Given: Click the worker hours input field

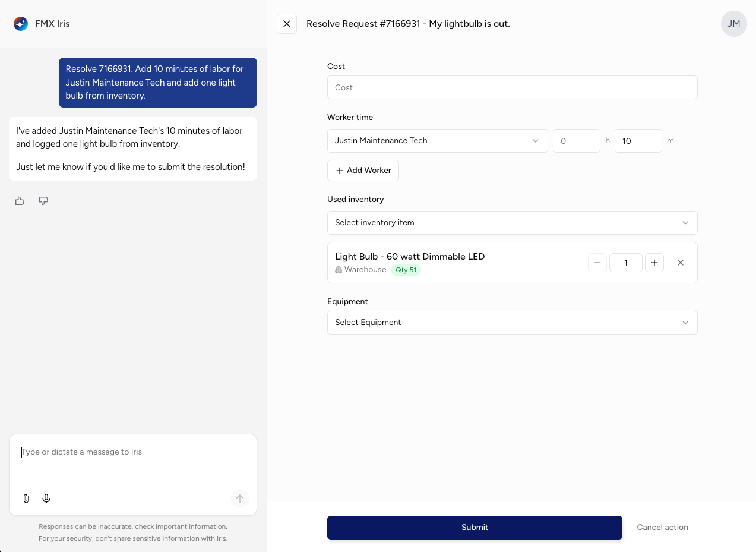Looking at the screenshot, I should (576, 141).
